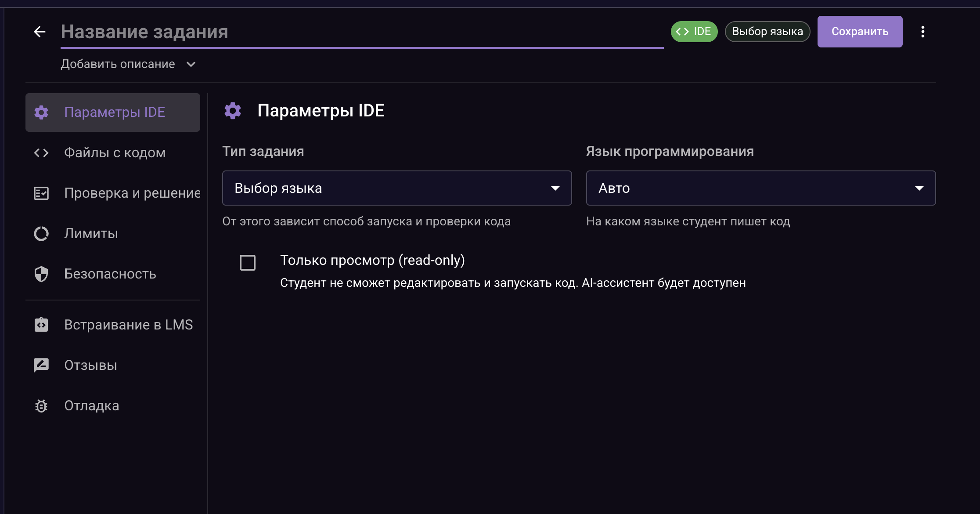Open Встраивание в LMS section
Image resolution: width=980 pixels, height=514 pixels.
(x=113, y=325)
